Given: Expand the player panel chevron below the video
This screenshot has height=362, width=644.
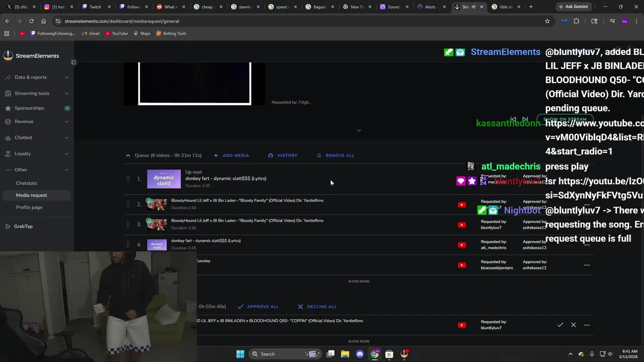Looking at the screenshot, I should click(x=359, y=130).
